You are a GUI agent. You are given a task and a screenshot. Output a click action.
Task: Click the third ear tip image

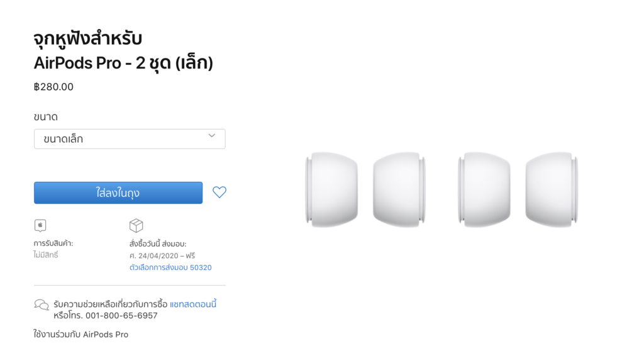tap(484, 189)
